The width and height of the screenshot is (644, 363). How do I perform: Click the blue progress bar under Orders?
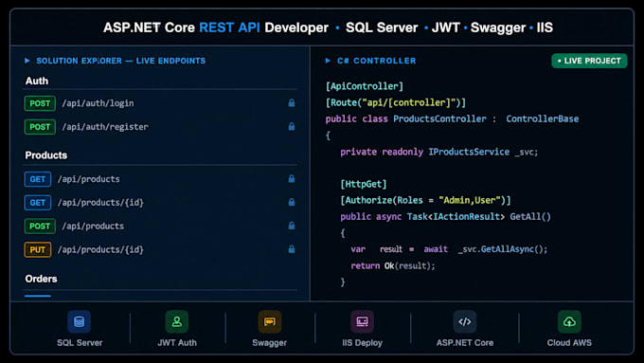point(37,296)
